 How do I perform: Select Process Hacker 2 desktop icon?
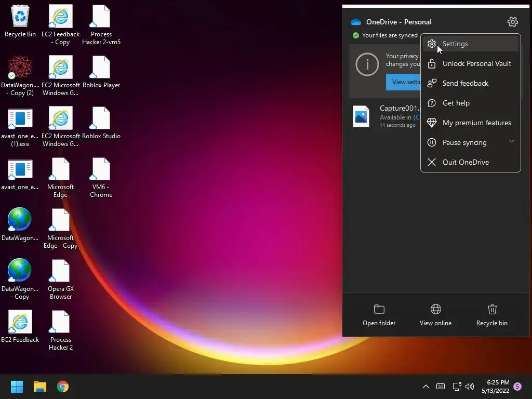pos(60,330)
